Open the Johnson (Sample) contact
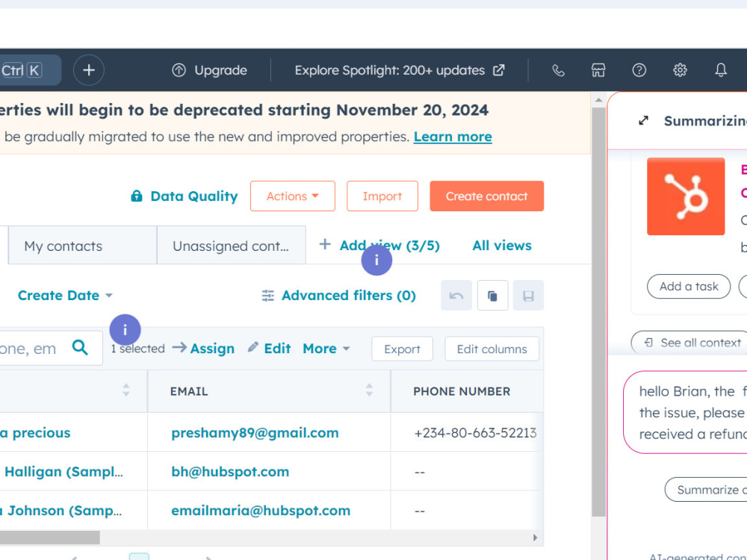Screen dimensions: 747x560 61,511
